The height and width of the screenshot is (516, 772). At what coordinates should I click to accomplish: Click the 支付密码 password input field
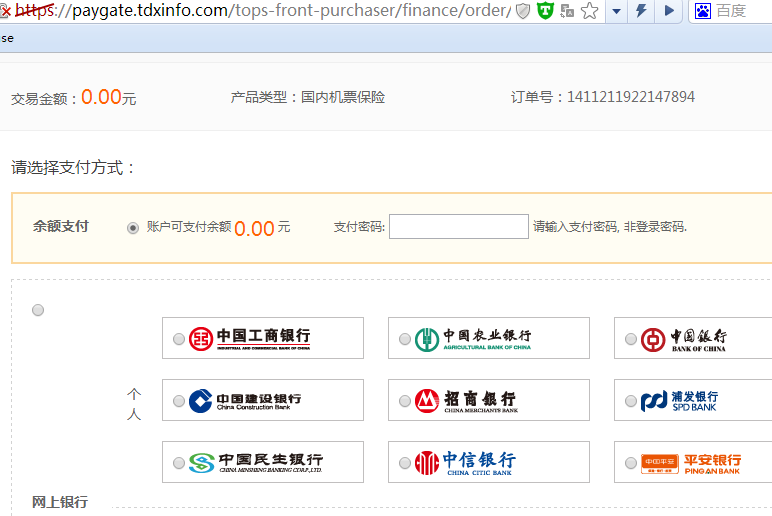tap(459, 226)
